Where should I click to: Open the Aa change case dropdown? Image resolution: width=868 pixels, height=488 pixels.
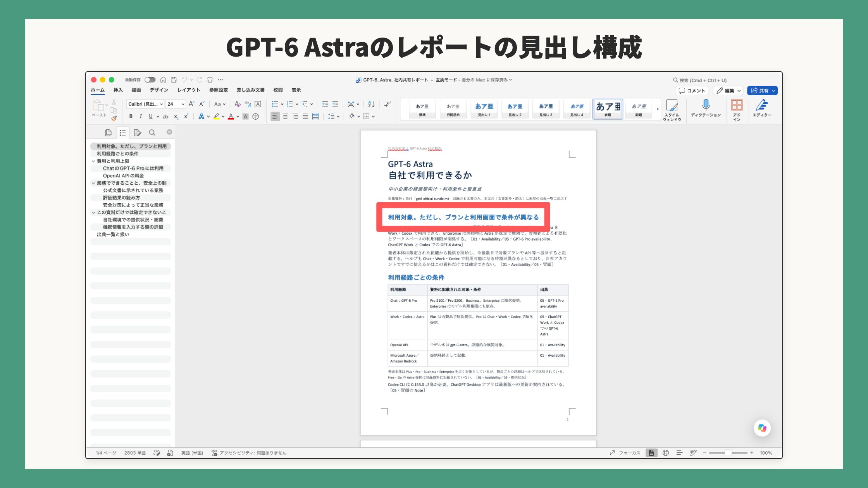220,104
